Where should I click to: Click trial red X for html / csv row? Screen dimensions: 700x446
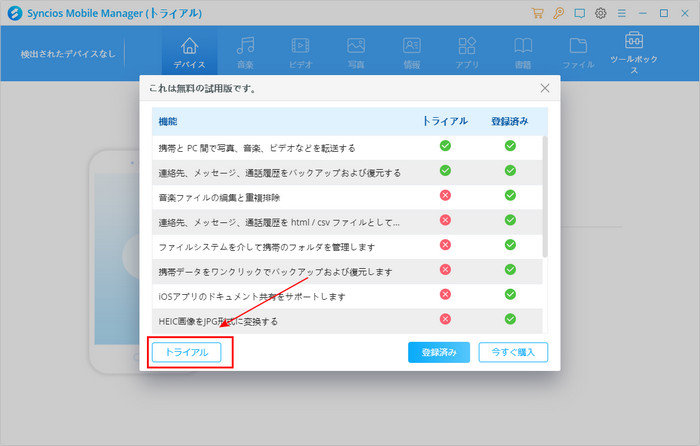pos(445,220)
